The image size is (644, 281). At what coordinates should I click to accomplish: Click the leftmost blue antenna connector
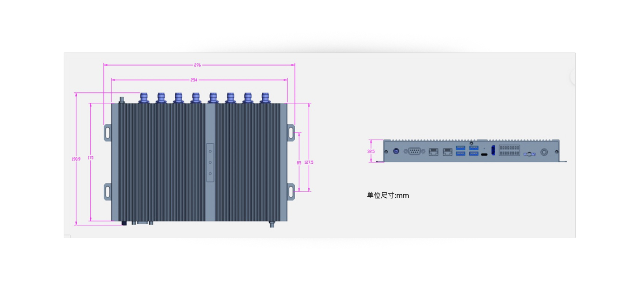point(144,97)
